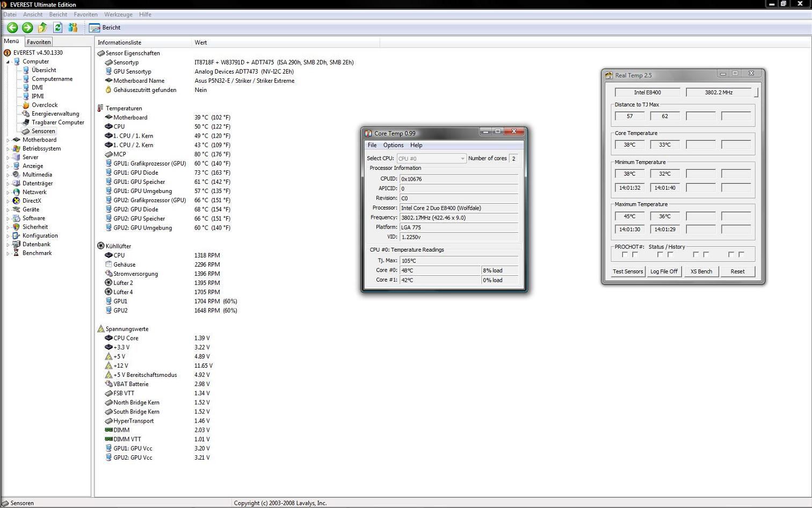Click the green Forward arrow toolbar icon
Viewport: 812px width, 508px height.
pos(27,27)
